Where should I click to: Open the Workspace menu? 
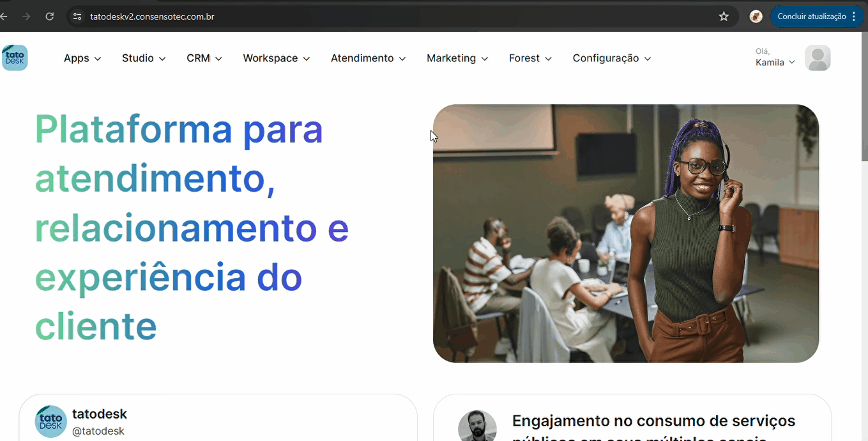(277, 58)
